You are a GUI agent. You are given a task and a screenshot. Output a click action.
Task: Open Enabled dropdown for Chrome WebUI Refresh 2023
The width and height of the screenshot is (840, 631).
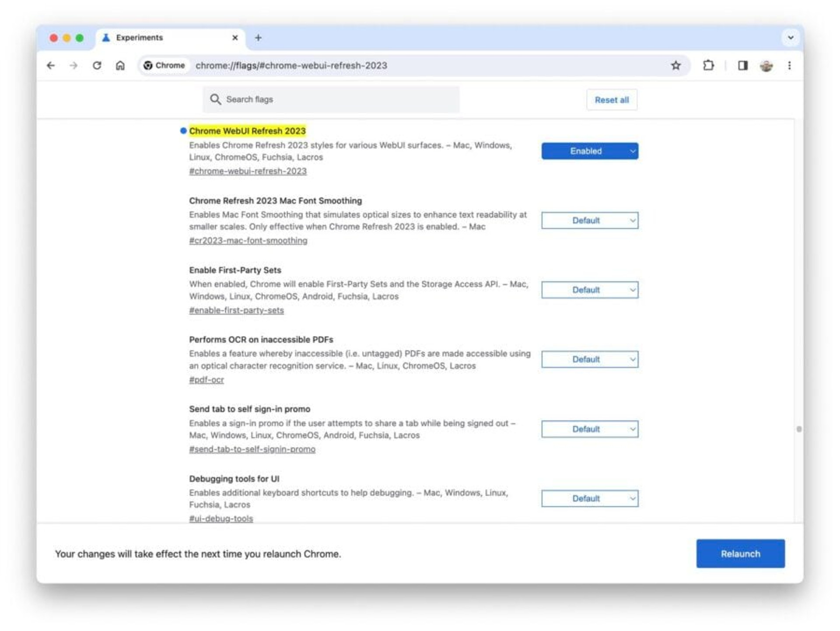point(590,151)
